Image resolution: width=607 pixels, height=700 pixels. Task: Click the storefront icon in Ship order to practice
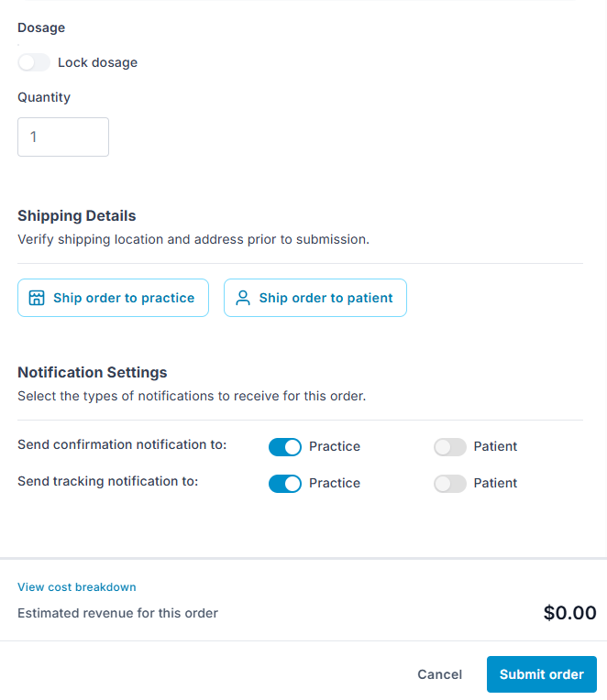[x=37, y=298]
